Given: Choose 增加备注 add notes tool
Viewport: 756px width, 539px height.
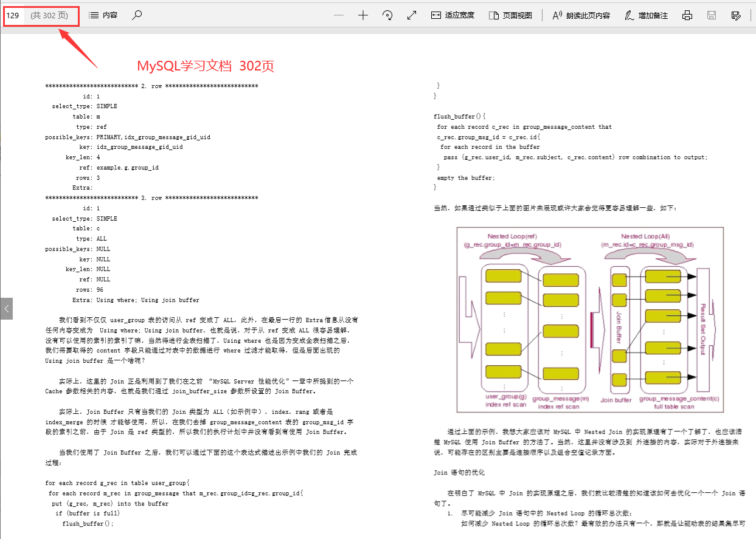Looking at the screenshot, I should (x=647, y=16).
